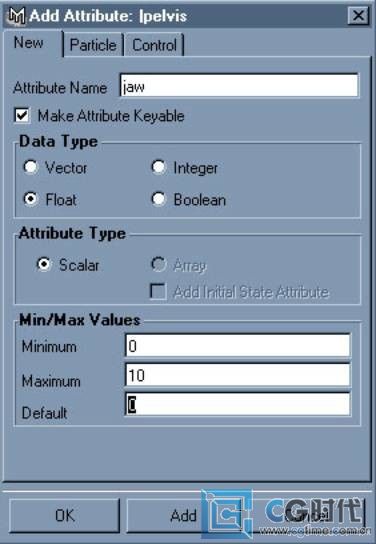Open the Control tab

coord(154,45)
